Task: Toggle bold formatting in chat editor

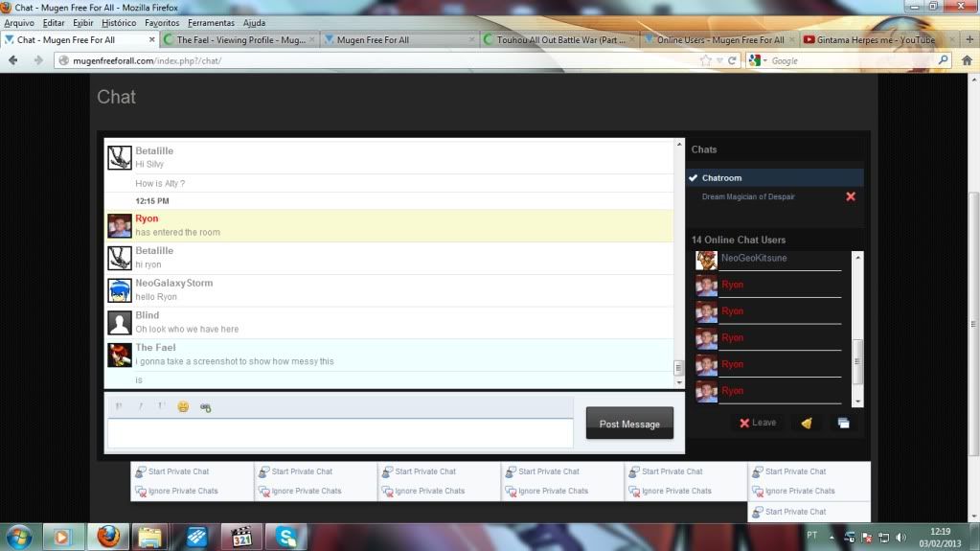Action: coord(119,406)
